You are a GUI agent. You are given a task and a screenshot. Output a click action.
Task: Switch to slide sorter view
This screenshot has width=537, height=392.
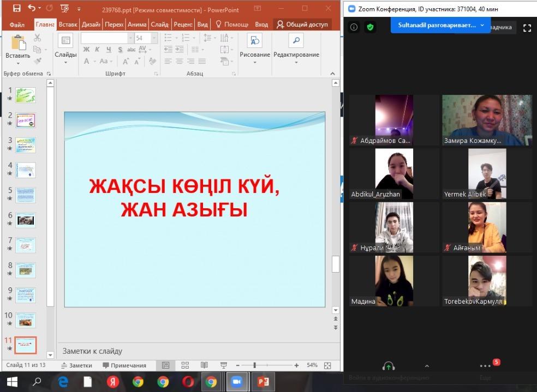[185, 365]
